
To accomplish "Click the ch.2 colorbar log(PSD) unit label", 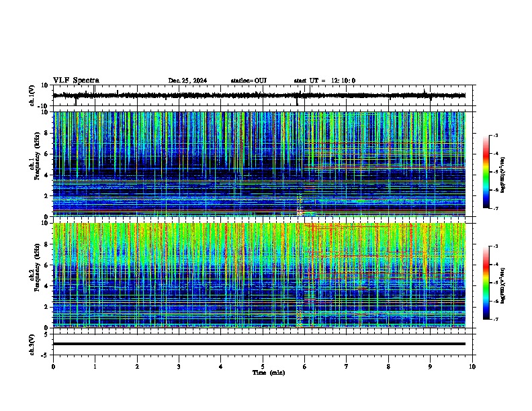I will pyautogui.click(x=502, y=285).
